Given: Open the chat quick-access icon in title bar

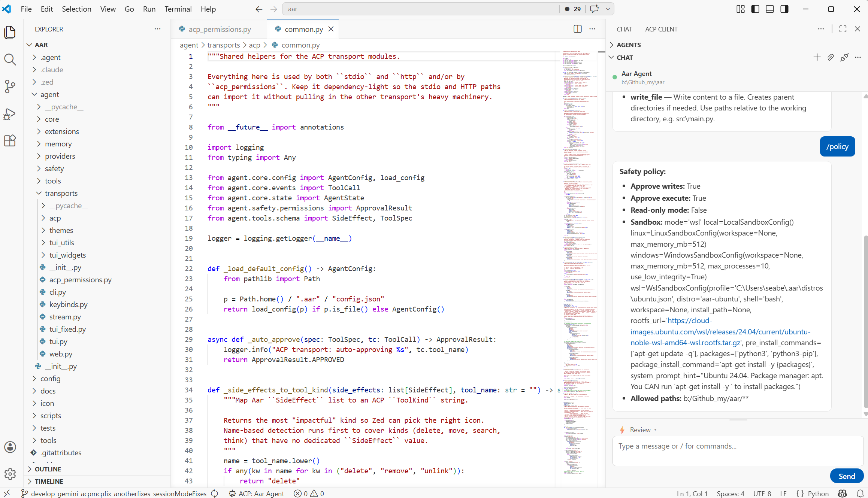Looking at the screenshot, I should click(x=595, y=9).
